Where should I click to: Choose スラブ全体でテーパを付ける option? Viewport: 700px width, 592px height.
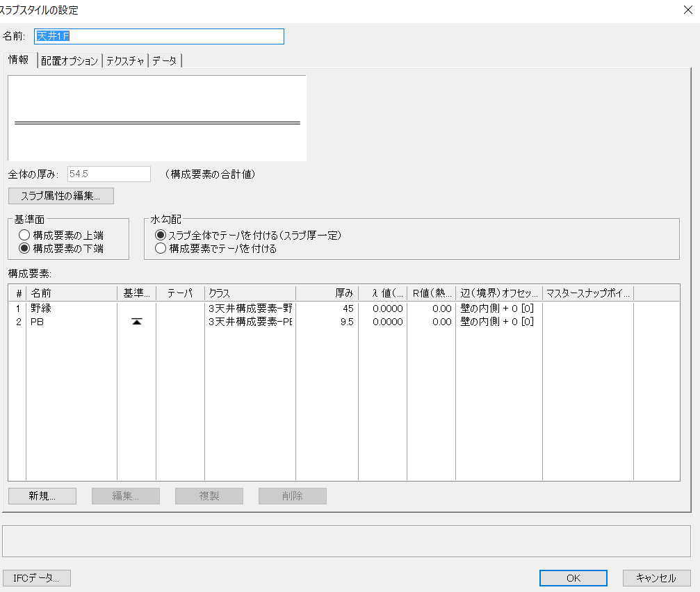coord(161,236)
